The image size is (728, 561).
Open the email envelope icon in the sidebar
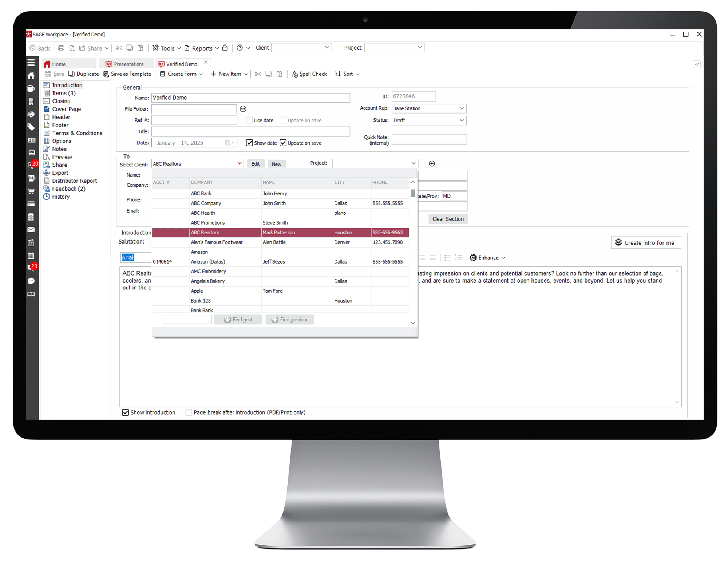[x=31, y=229]
